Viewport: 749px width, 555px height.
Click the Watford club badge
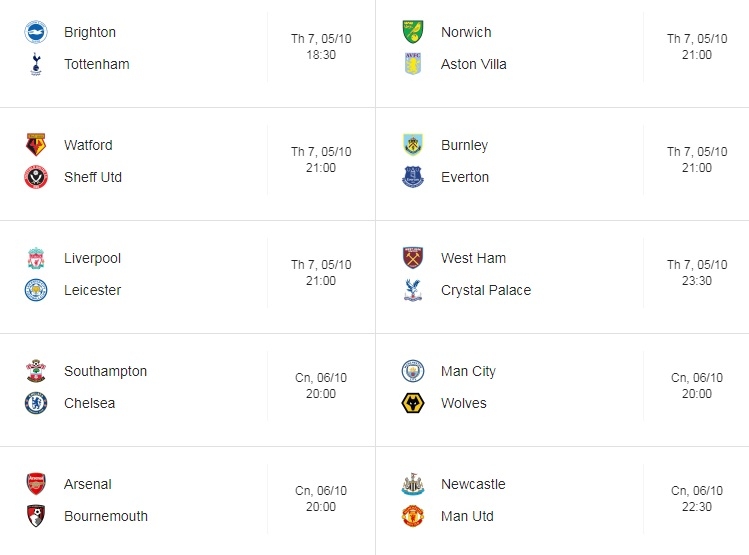36,145
